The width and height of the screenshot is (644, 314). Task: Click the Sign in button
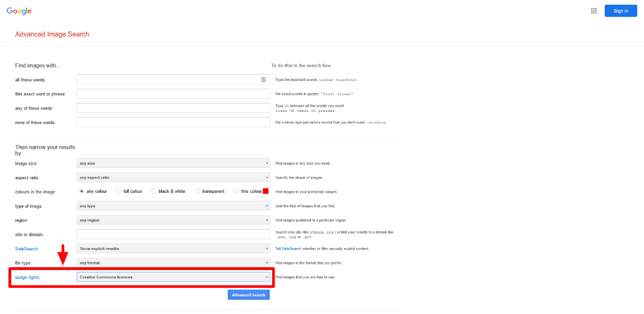tap(621, 11)
